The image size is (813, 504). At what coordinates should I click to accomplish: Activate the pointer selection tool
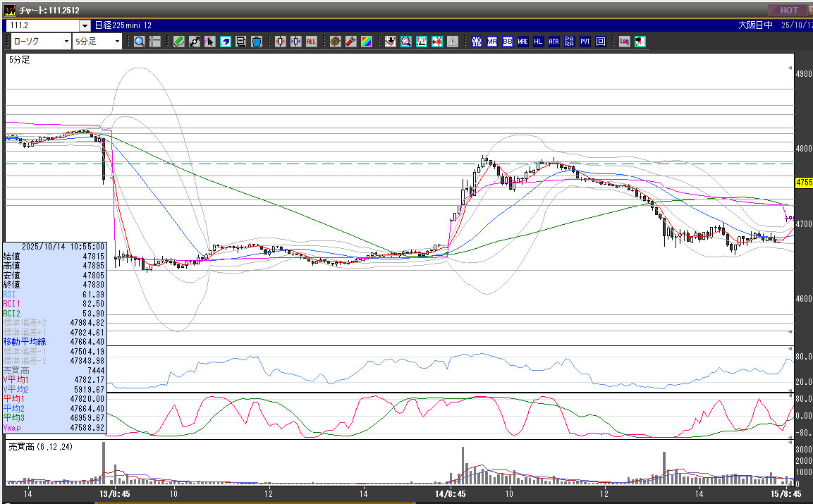[209, 42]
